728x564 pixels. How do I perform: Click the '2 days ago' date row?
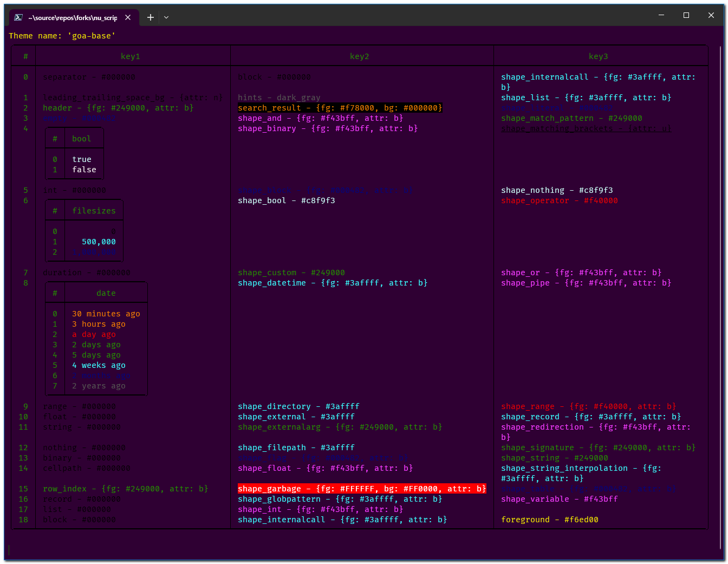96,345
